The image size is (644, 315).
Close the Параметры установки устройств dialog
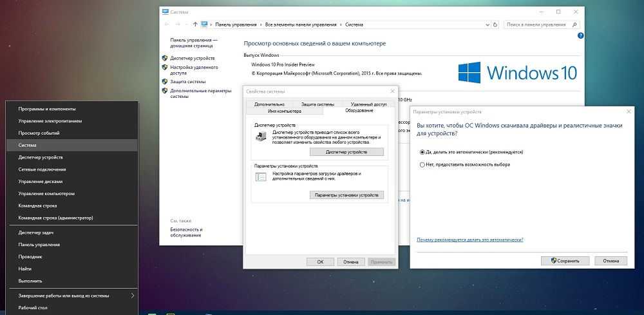point(629,111)
